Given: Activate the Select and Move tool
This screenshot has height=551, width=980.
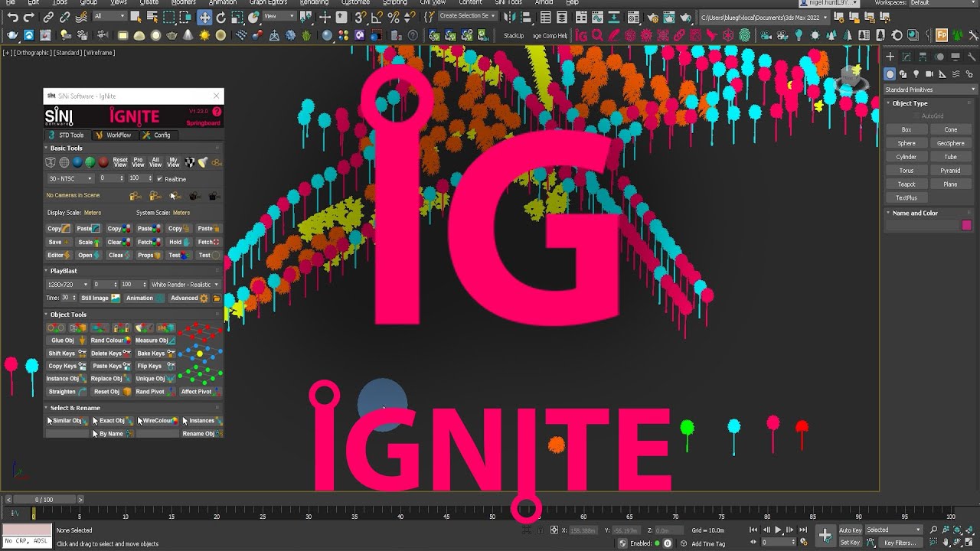Looking at the screenshot, I should [204, 17].
